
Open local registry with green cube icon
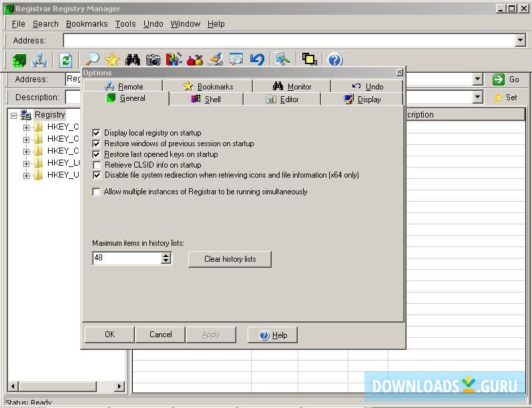[19, 60]
